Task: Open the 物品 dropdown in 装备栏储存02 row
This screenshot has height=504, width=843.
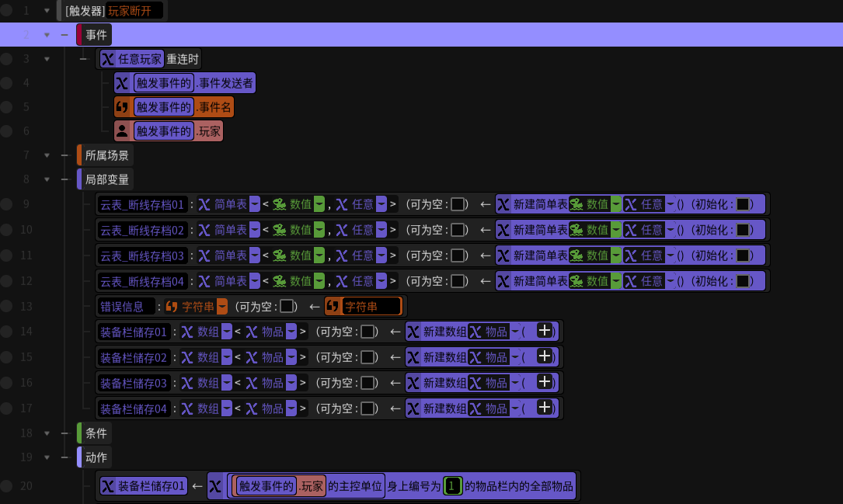Action: click(x=291, y=358)
